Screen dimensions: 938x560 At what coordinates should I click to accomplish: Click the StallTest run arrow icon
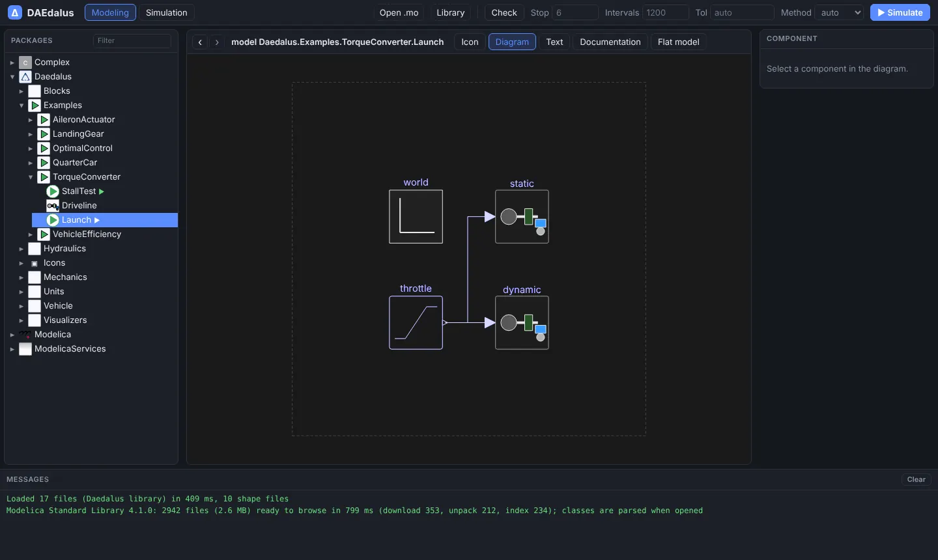pos(102,191)
